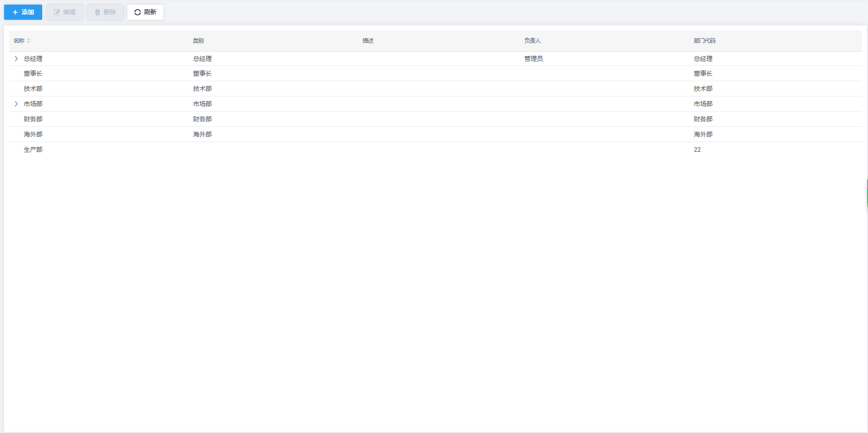Click the 部门代码 column header
This screenshot has height=433, width=868.
click(x=705, y=41)
